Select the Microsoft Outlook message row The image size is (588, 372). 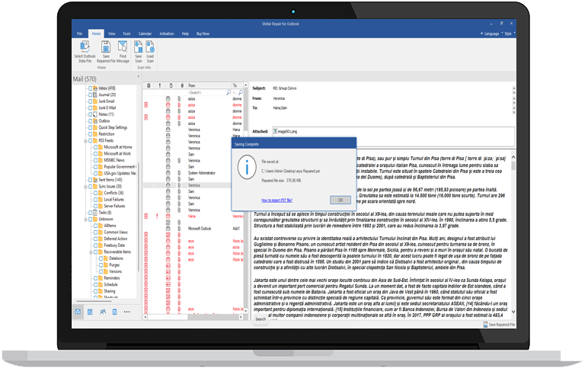point(193,229)
